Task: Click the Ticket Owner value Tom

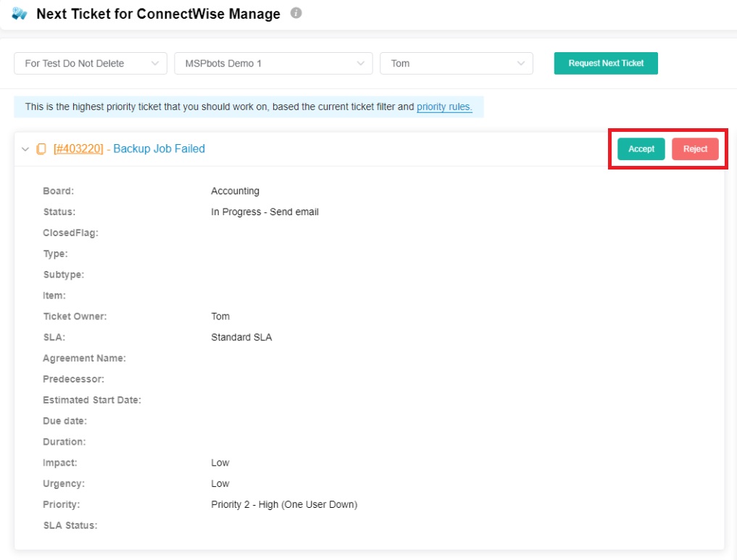Action: (x=220, y=317)
